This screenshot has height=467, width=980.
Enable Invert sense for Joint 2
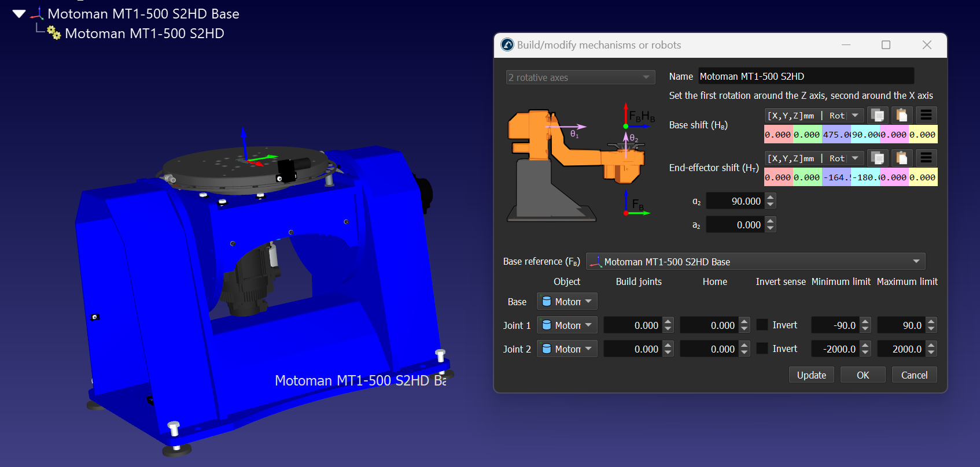tap(762, 349)
